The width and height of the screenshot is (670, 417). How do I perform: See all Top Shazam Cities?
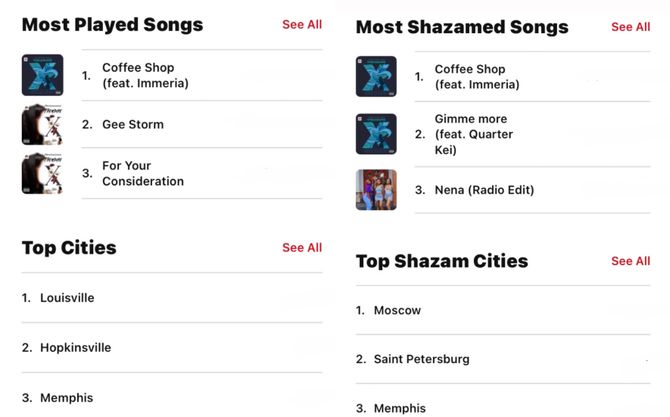click(x=631, y=261)
